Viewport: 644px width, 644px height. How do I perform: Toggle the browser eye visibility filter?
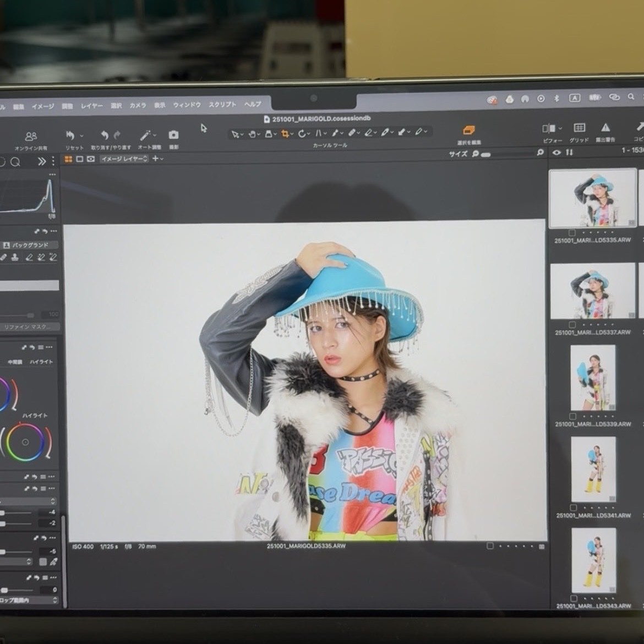557,152
